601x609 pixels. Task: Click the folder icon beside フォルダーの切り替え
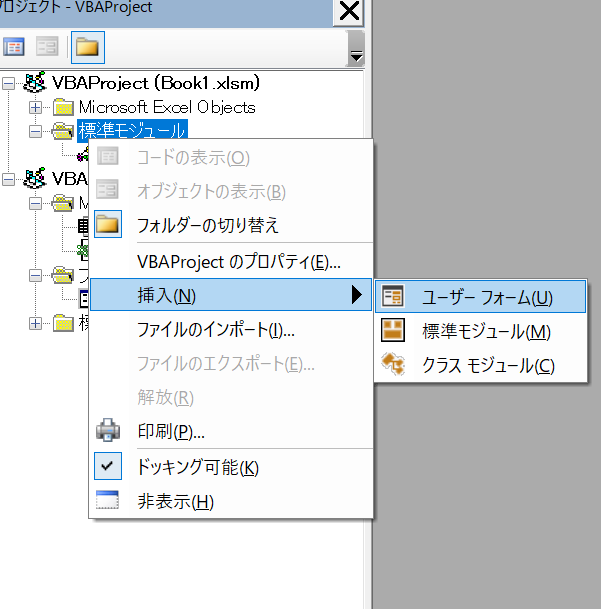[107, 225]
